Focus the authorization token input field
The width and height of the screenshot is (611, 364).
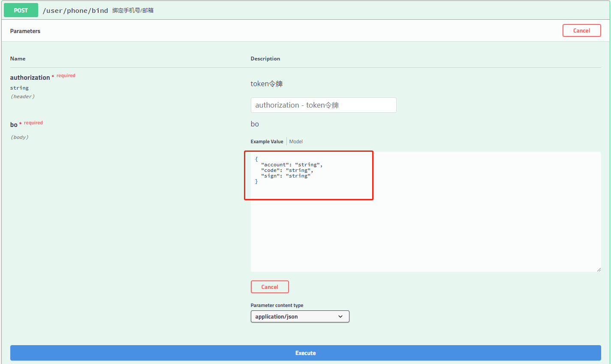click(x=323, y=105)
